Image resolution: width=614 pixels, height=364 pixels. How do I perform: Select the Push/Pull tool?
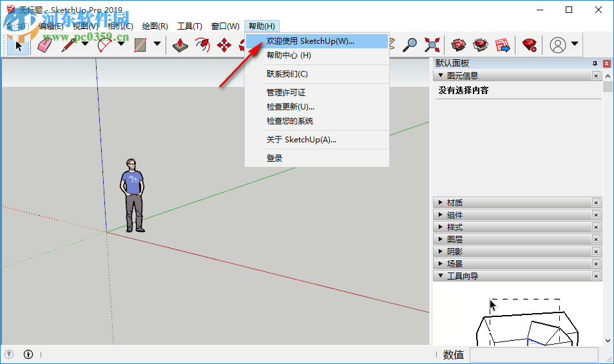tap(180, 45)
